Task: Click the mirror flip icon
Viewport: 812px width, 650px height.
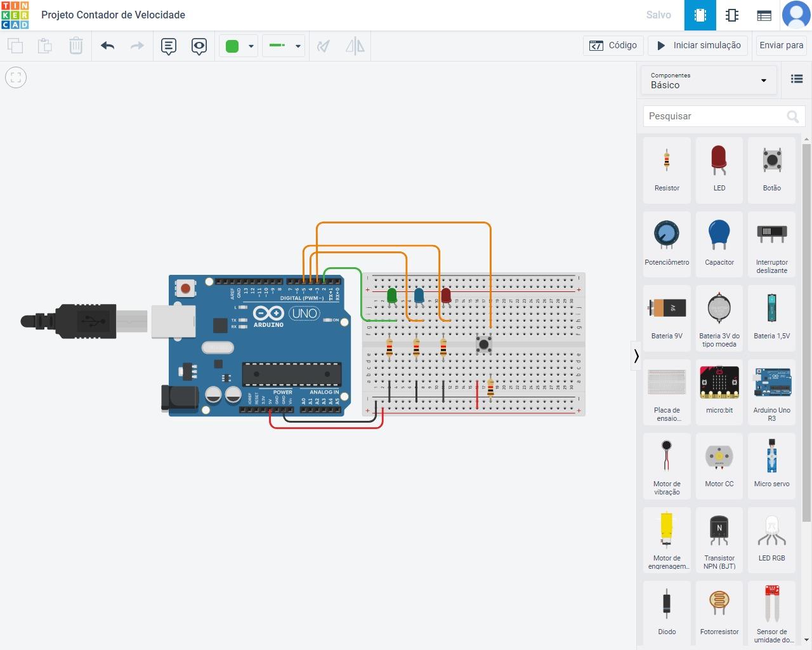Action: click(355, 46)
